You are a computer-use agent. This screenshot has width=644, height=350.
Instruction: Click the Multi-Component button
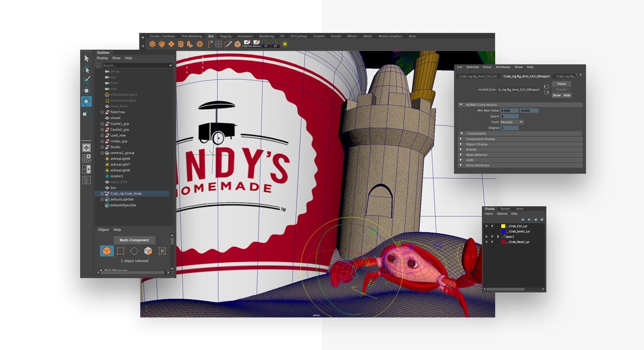pyautogui.click(x=134, y=240)
